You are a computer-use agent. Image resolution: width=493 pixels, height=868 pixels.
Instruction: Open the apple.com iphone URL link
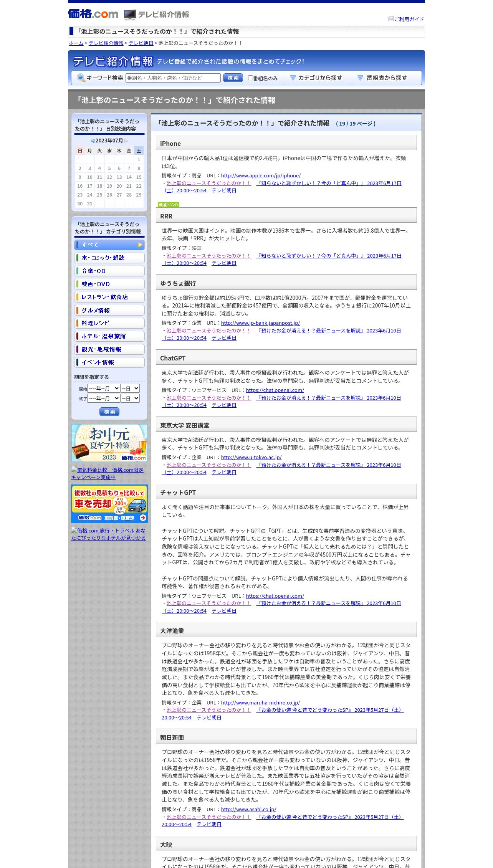[x=261, y=176]
